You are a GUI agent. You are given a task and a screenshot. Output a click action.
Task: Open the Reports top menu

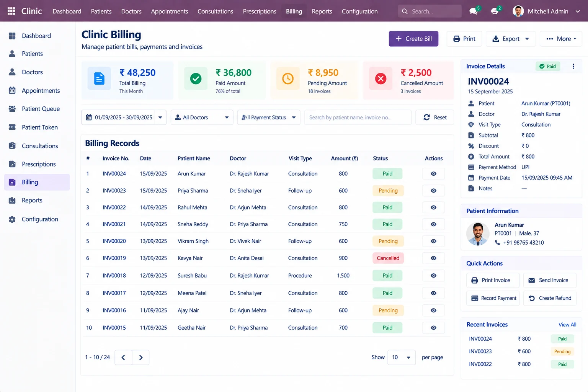[x=322, y=11]
